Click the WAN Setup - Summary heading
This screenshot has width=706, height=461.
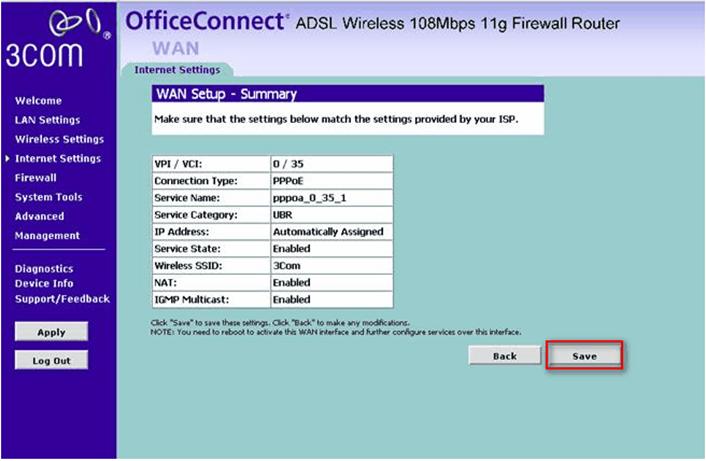click(226, 94)
